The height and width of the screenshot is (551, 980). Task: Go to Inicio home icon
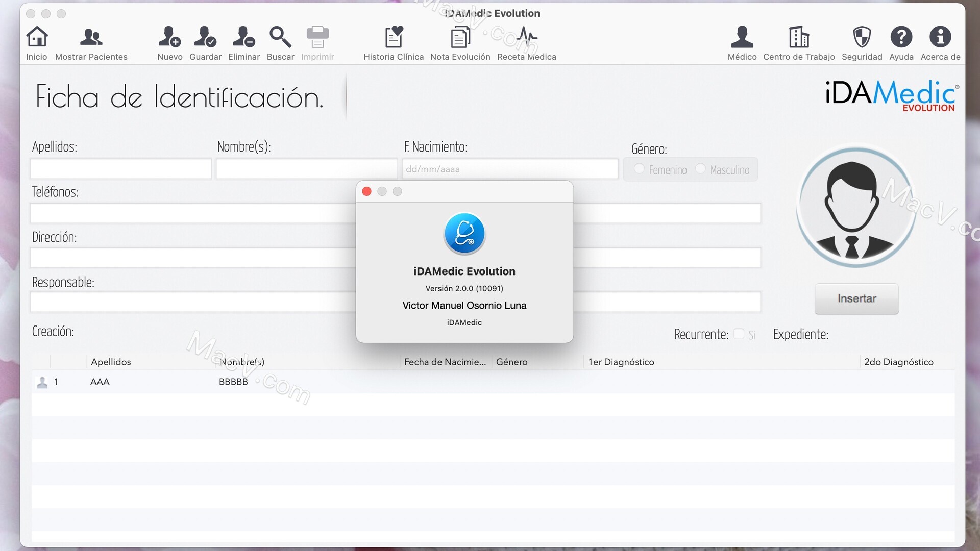point(37,43)
